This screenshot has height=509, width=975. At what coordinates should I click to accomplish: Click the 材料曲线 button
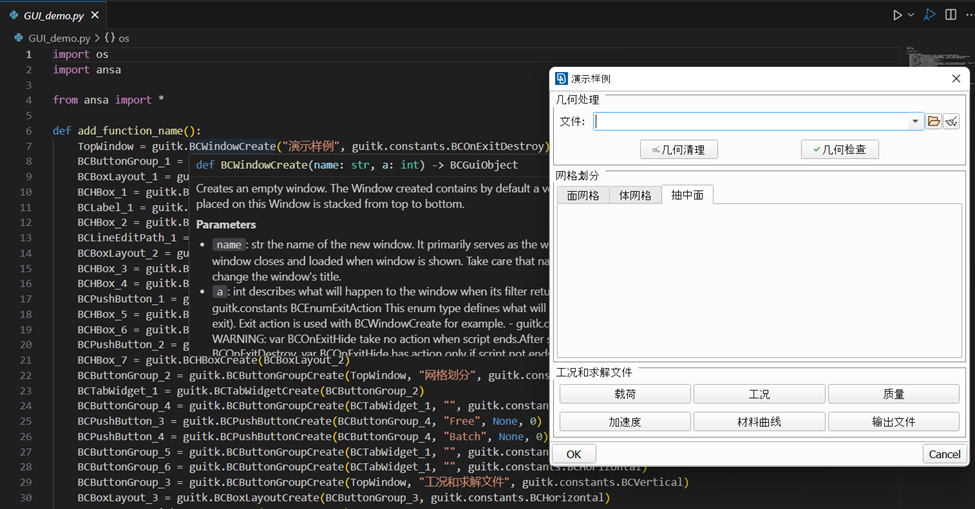tap(759, 422)
